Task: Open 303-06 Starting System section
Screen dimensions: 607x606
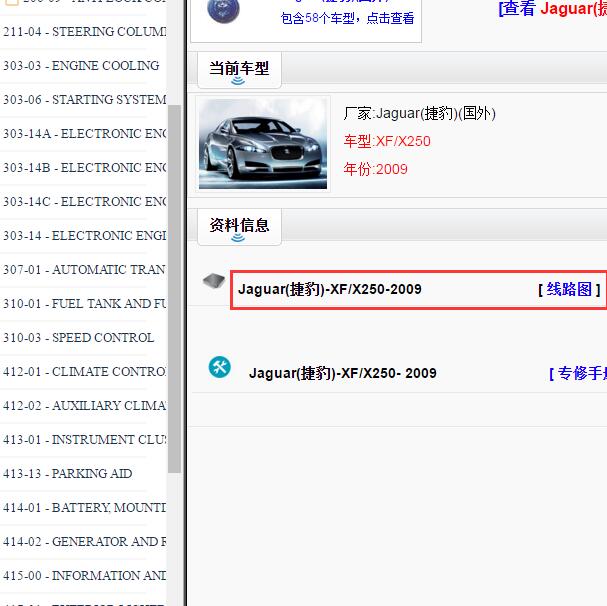Action: (x=85, y=100)
